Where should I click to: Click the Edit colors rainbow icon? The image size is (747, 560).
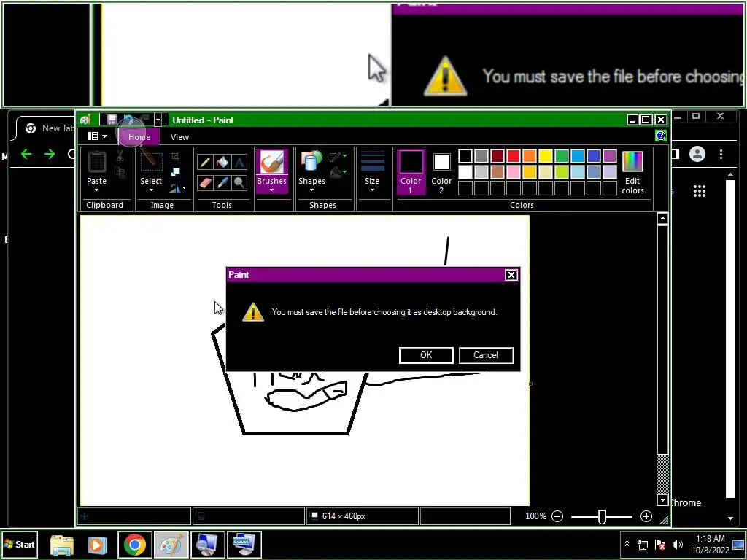point(632,162)
